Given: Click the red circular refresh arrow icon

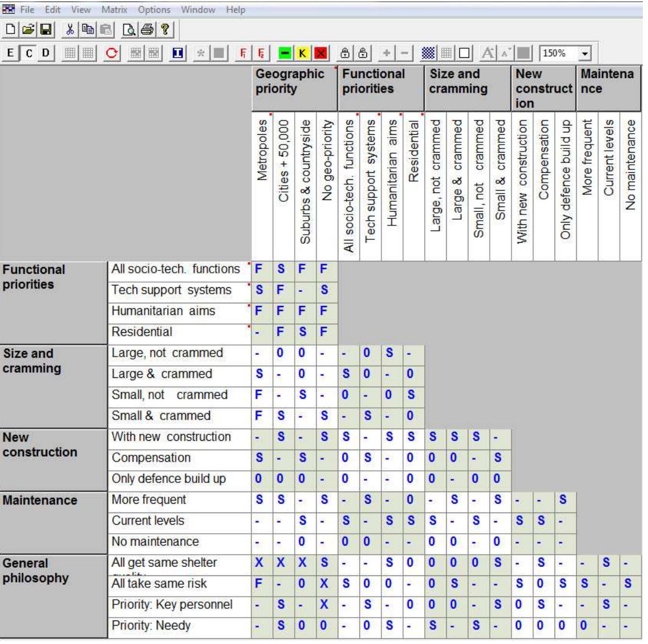Looking at the screenshot, I should (112, 53).
